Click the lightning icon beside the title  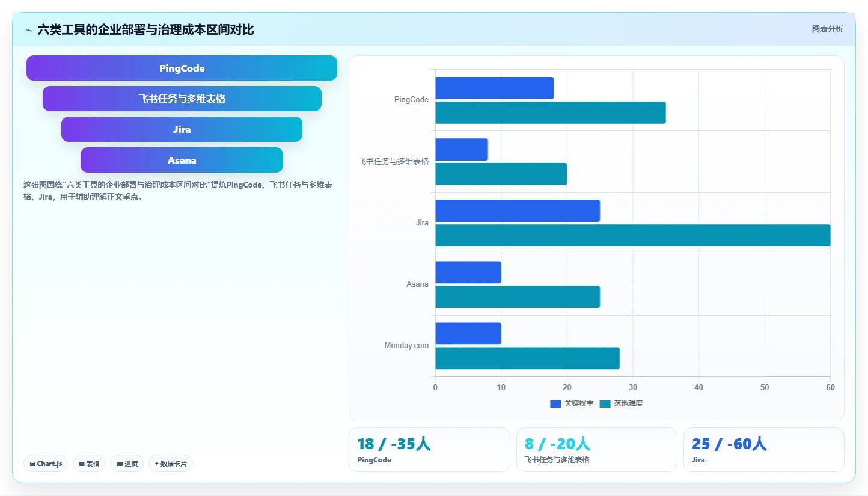click(x=28, y=30)
